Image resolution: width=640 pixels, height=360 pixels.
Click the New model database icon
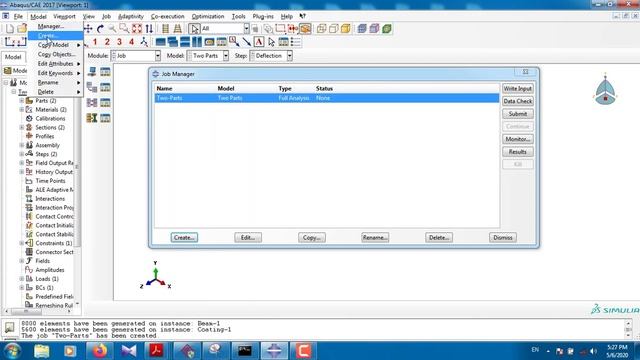[x=10, y=29]
